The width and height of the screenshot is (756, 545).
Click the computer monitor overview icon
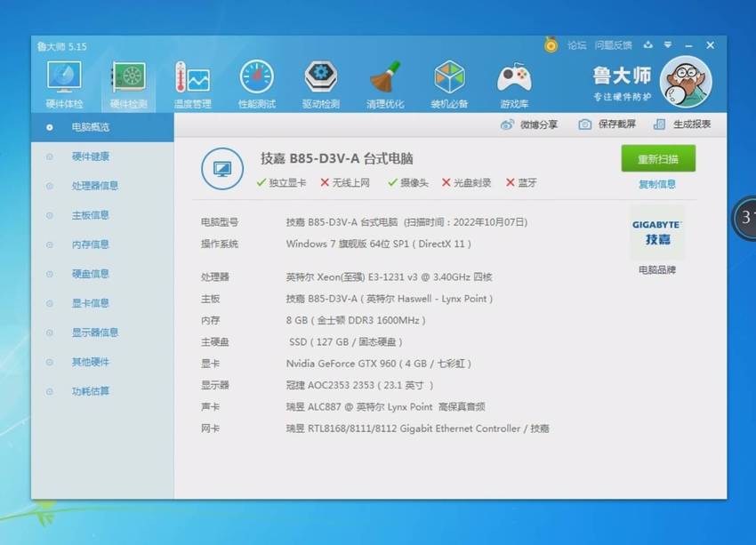click(x=222, y=169)
